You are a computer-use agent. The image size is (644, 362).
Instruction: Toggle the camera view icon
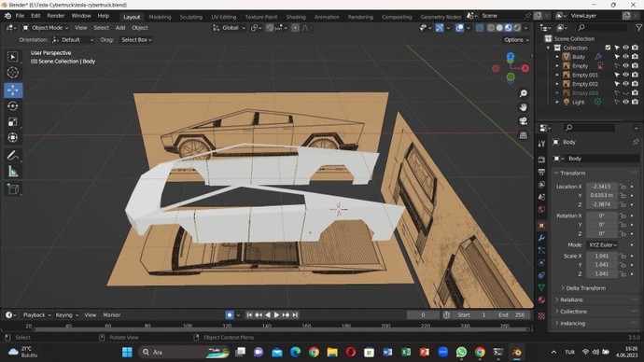click(x=523, y=121)
